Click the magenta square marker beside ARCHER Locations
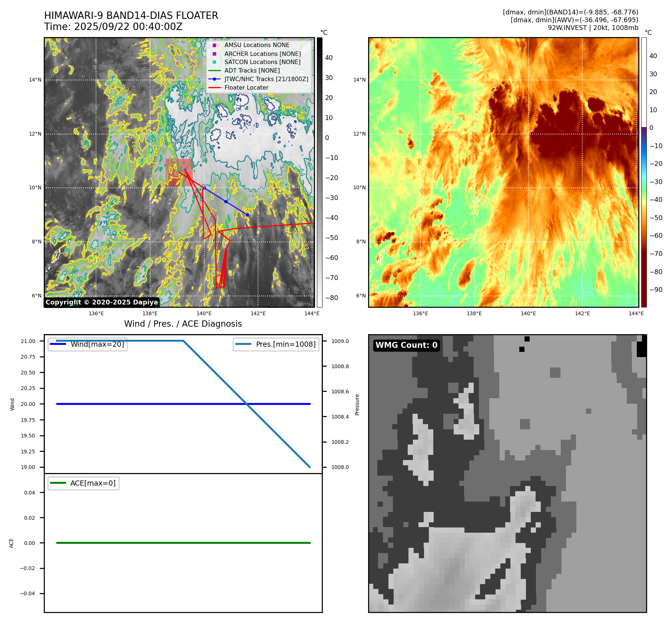Viewport: 672px width, 626px height. click(214, 54)
